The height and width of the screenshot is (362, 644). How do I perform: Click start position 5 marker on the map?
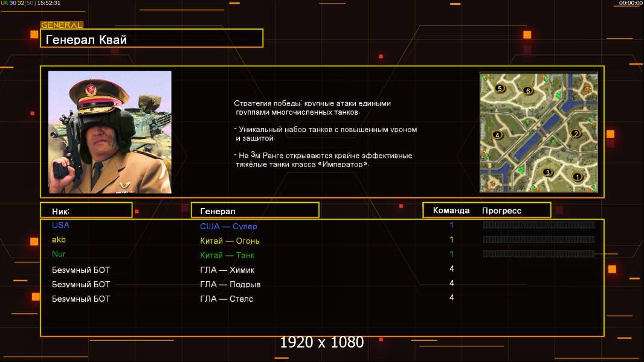pyautogui.click(x=499, y=89)
